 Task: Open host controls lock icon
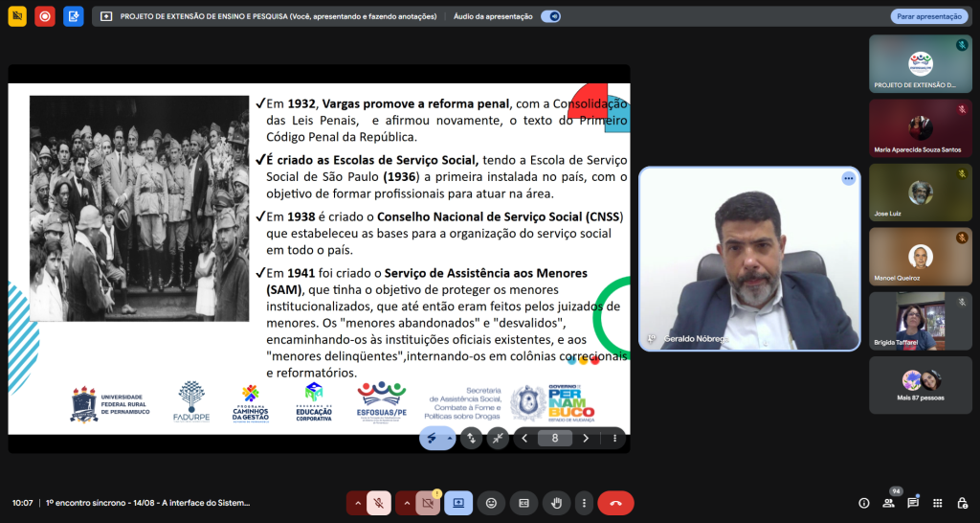(x=961, y=503)
